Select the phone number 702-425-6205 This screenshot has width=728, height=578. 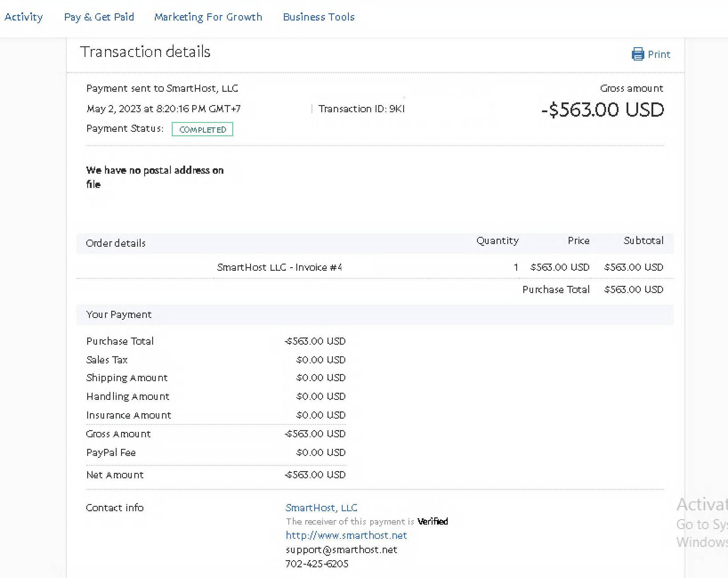317,564
